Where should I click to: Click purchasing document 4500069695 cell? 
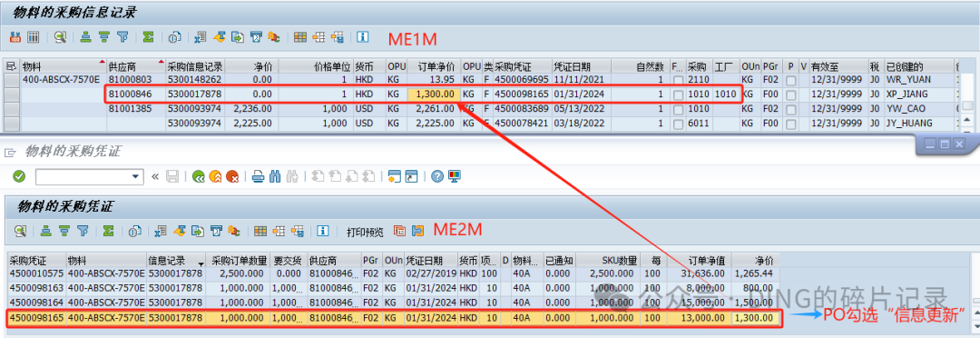(522, 80)
